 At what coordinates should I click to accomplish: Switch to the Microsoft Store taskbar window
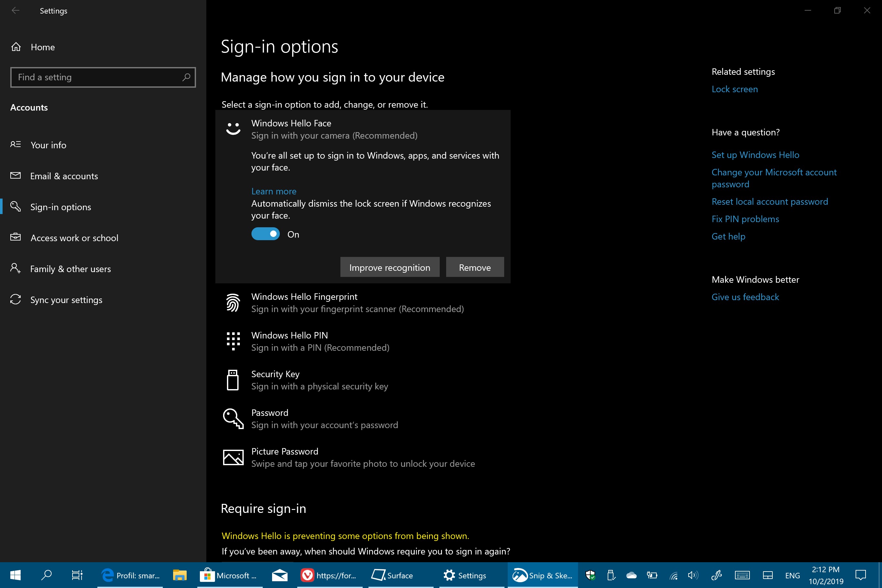[230, 575]
